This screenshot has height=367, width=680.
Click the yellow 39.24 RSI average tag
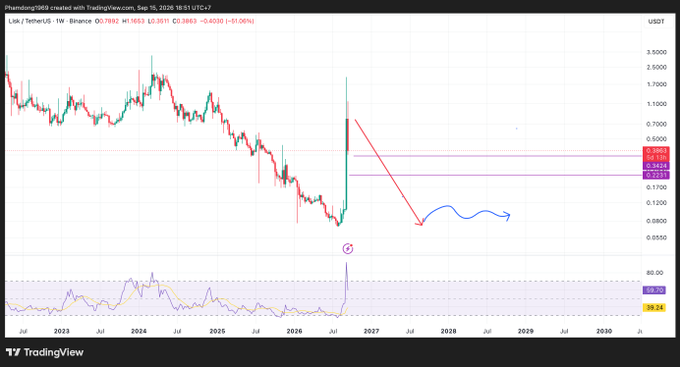(654, 308)
